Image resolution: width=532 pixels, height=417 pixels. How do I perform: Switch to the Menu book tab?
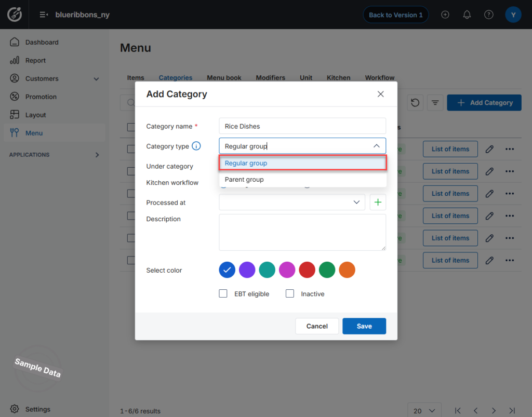[224, 78]
